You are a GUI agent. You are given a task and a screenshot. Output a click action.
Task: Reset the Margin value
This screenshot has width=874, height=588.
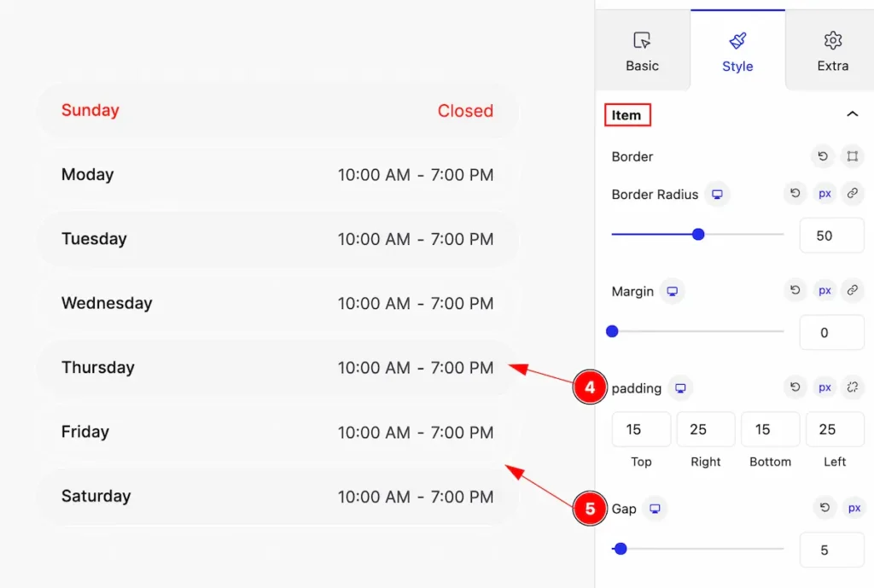(x=795, y=290)
